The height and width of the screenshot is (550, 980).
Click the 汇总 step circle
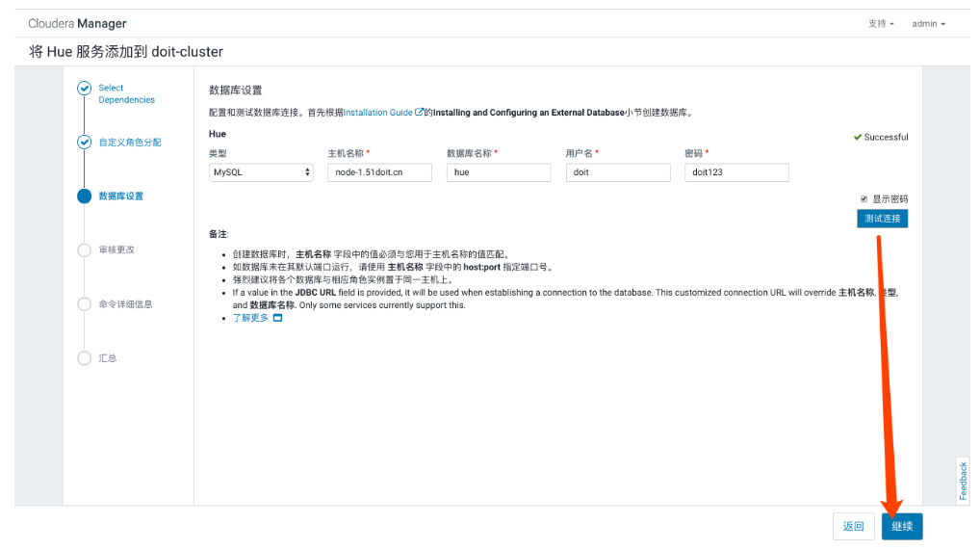point(85,358)
